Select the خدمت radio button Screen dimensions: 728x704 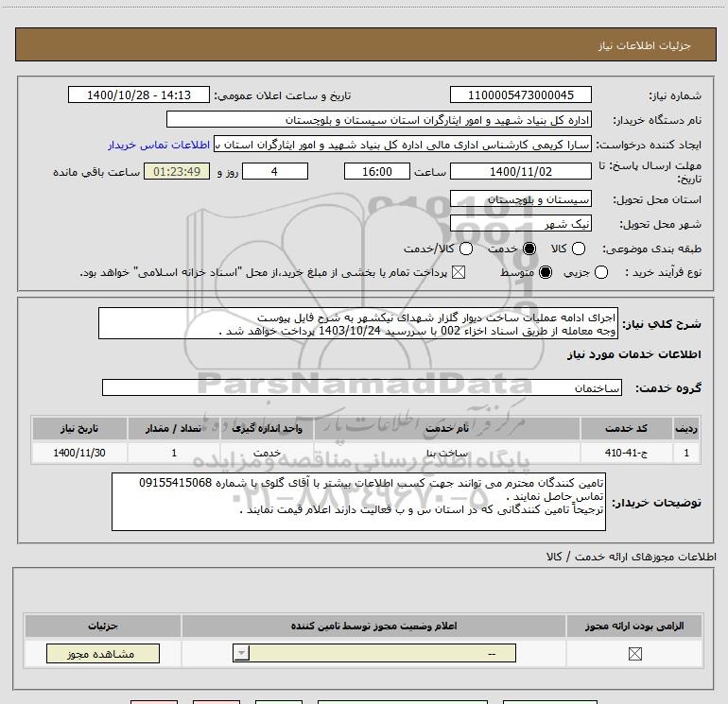[529, 249]
